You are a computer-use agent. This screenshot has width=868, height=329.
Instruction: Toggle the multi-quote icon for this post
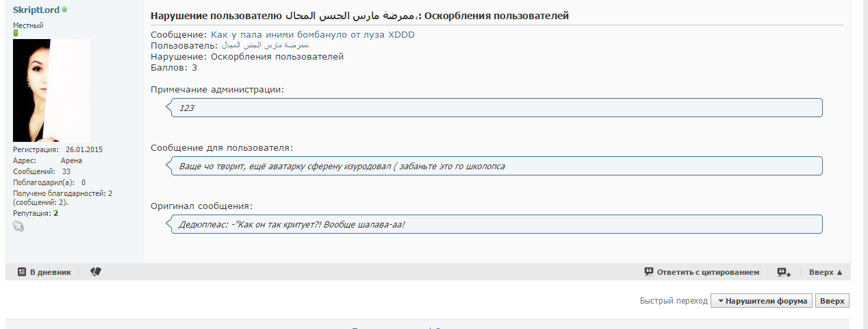[784, 272]
